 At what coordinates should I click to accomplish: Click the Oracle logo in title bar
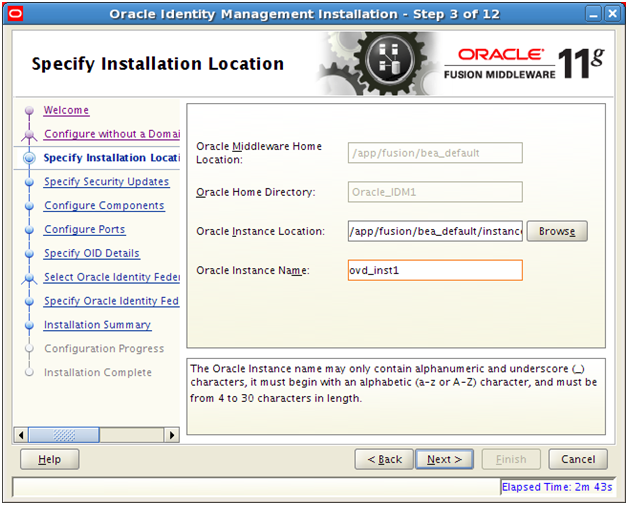(15, 14)
